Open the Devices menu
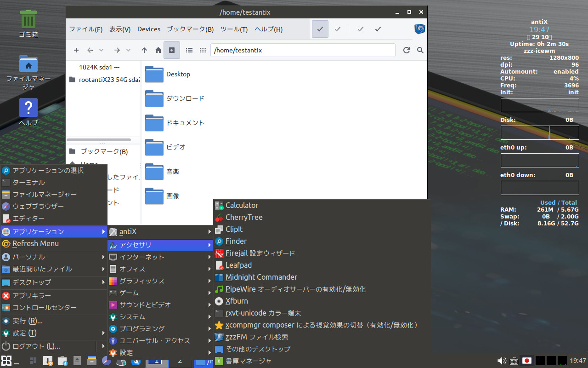Image resolution: width=588 pixels, height=368 pixels. (148, 29)
